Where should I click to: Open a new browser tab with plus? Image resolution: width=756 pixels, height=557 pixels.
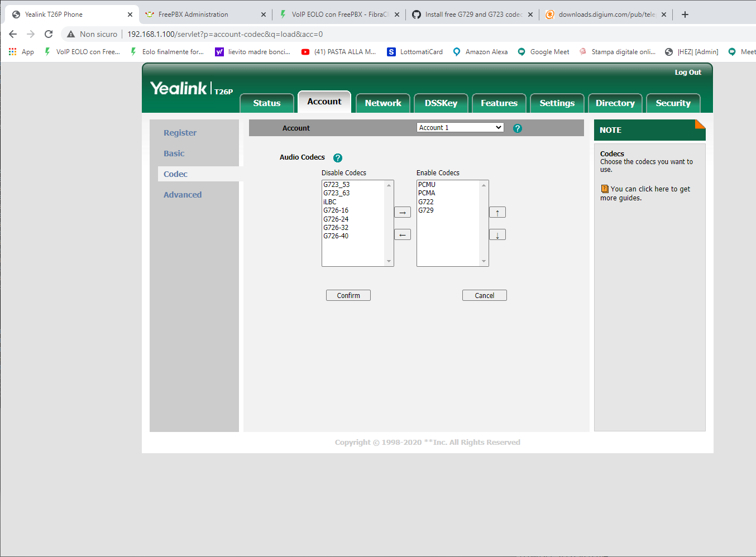tap(685, 15)
